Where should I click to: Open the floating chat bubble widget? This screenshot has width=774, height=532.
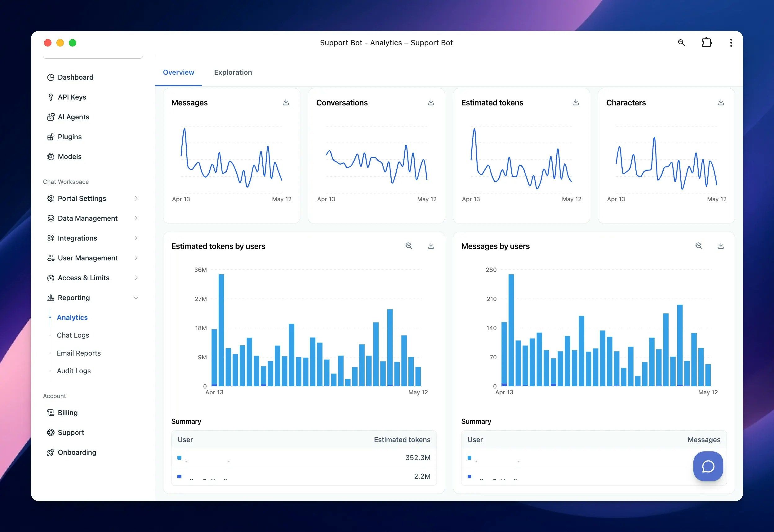708,466
